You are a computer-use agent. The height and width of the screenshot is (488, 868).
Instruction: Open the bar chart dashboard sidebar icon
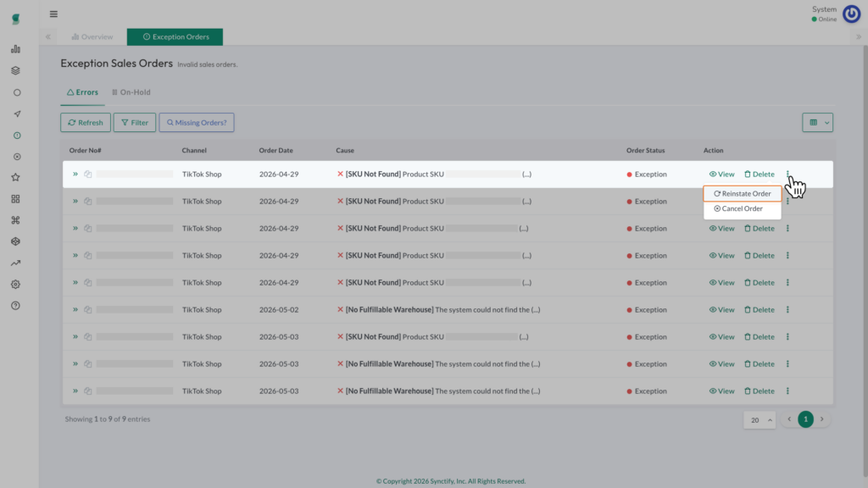[x=15, y=49]
